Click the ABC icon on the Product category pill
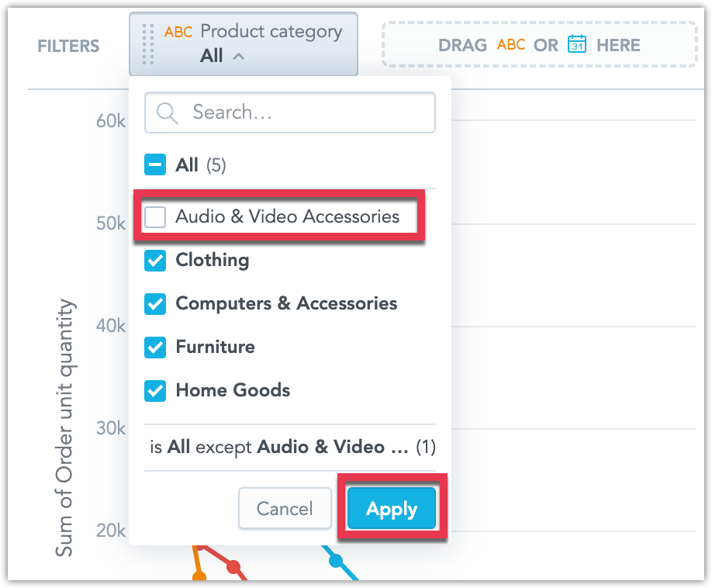The width and height of the screenshot is (712, 588). point(179,31)
